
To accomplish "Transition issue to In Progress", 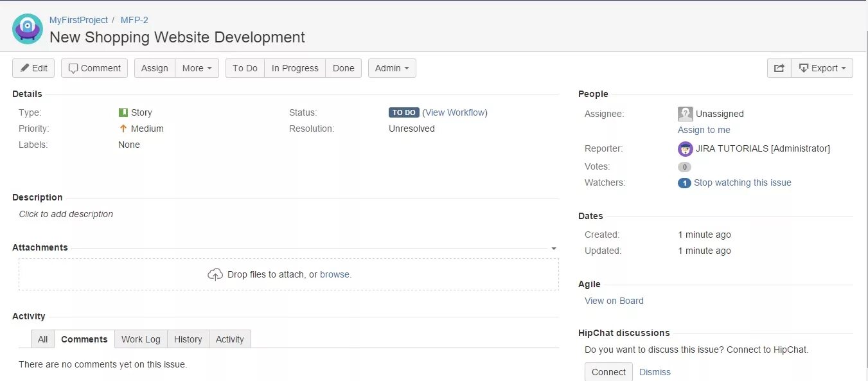I will 295,68.
